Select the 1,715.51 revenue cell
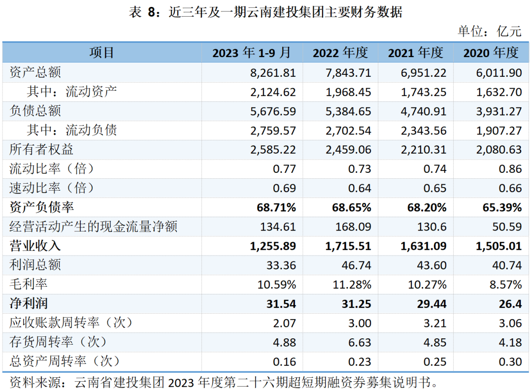Image resolution: width=532 pixels, height=392 pixels. click(348, 246)
